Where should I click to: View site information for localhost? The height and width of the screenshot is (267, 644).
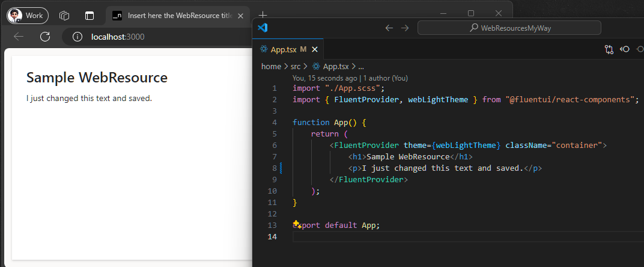coord(77,37)
